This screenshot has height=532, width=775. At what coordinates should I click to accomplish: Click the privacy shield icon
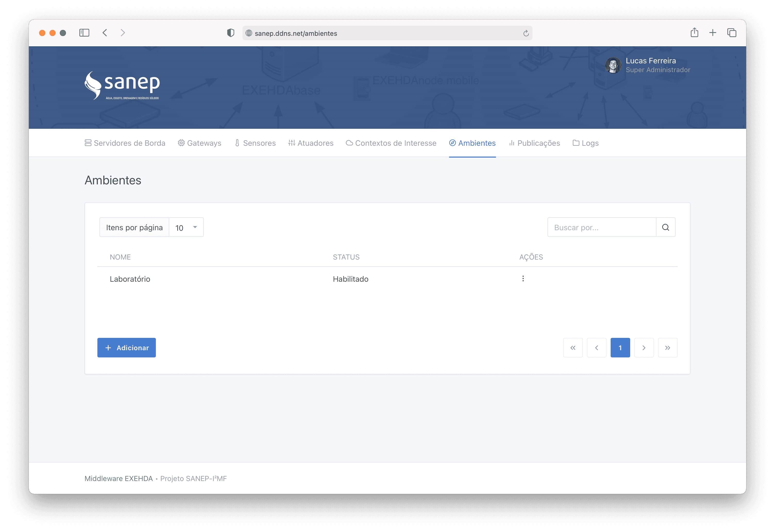(230, 33)
